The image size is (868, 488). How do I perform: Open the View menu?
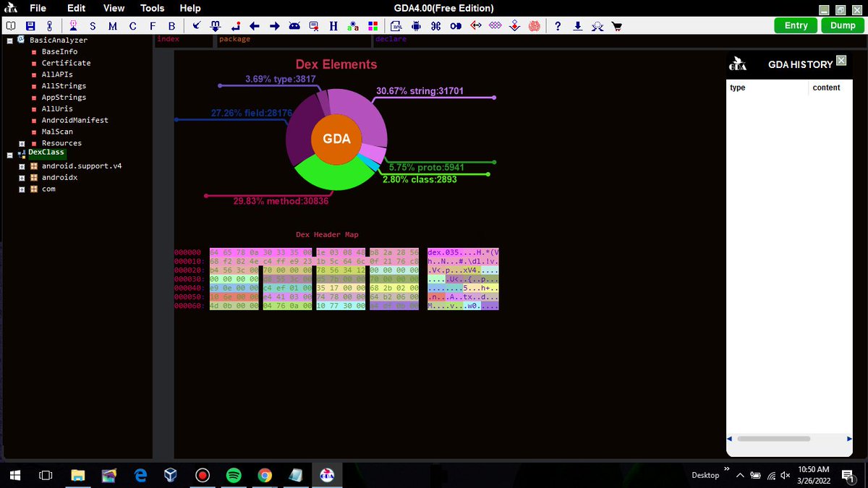pos(114,8)
